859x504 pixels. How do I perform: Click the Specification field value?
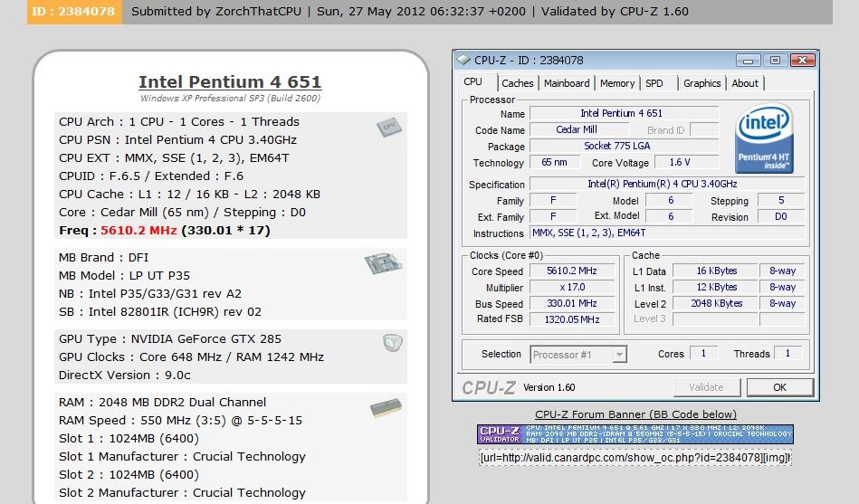click(667, 184)
